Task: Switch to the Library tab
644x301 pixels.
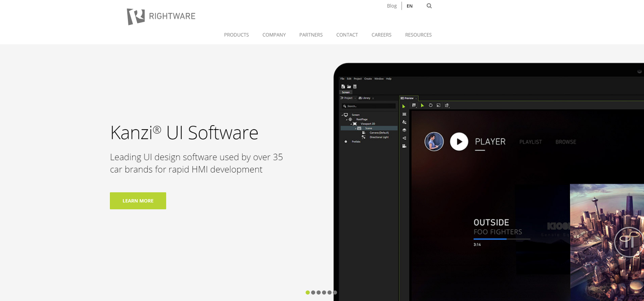Action: 365,98
